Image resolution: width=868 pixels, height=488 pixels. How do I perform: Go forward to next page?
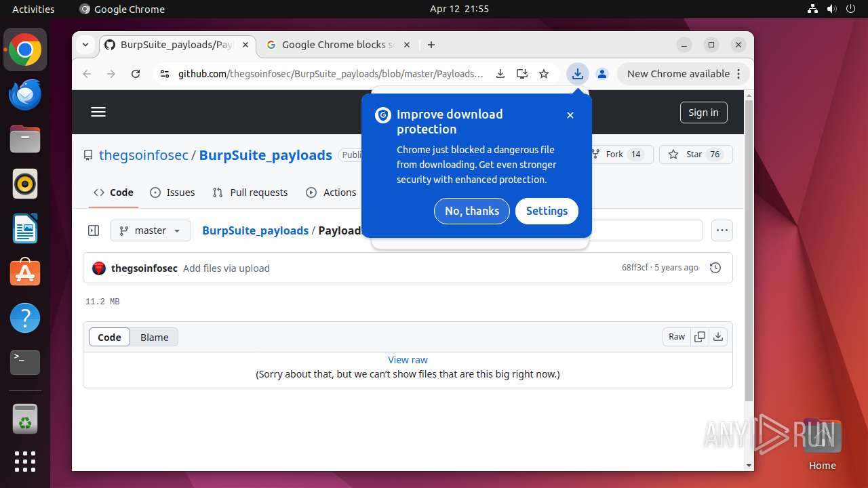[111, 74]
